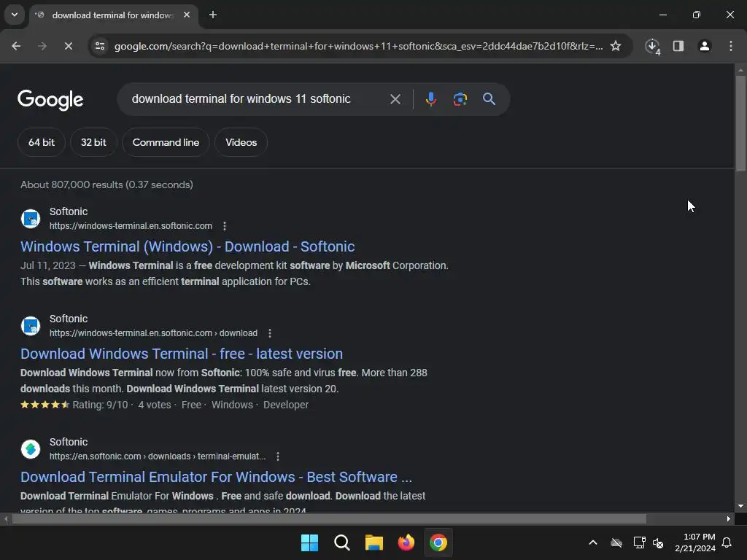Viewport: 747px width, 560px height.
Task: Click the 'Rating: 9/10' star rating
Action: (x=74, y=405)
